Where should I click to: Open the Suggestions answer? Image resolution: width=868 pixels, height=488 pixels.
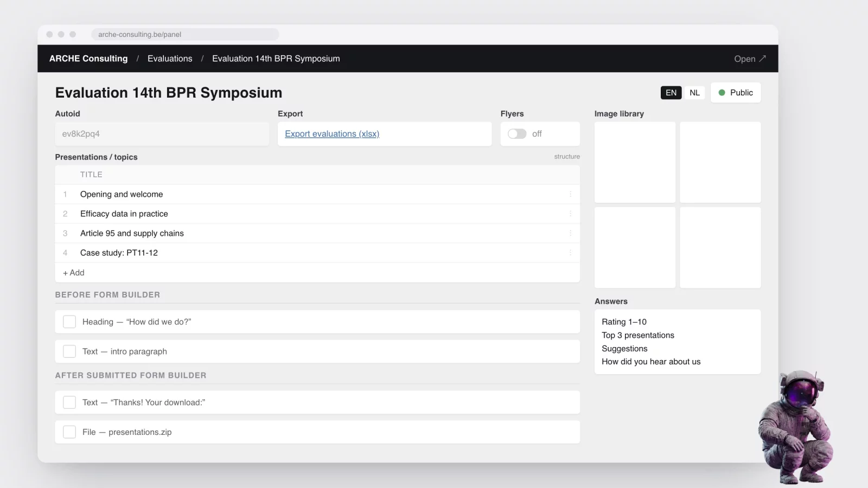[624, 349]
